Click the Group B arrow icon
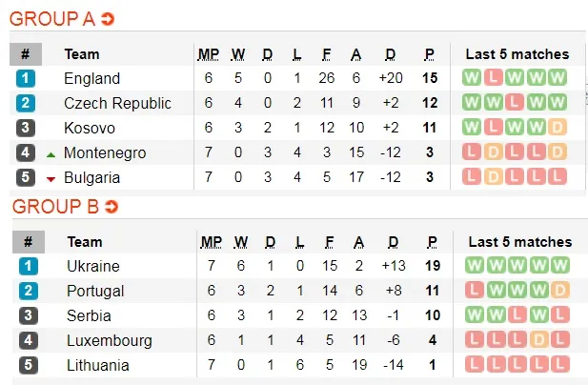 pyautogui.click(x=111, y=207)
